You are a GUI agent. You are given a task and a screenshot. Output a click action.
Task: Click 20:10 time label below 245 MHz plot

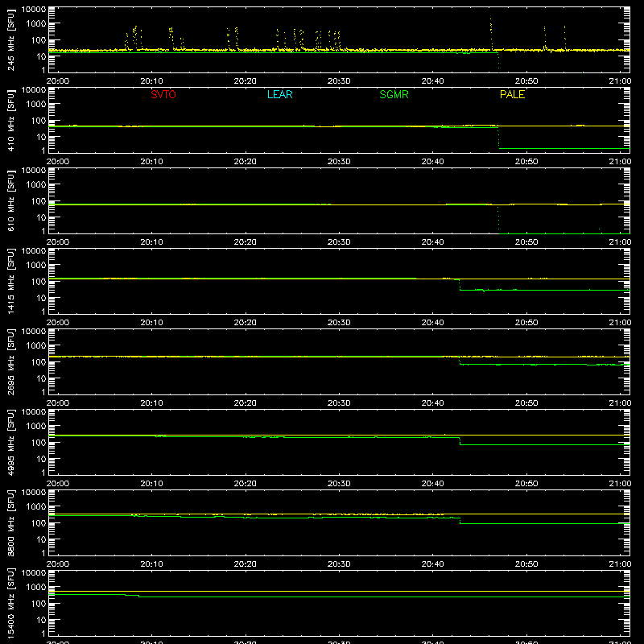pyautogui.click(x=151, y=81)
